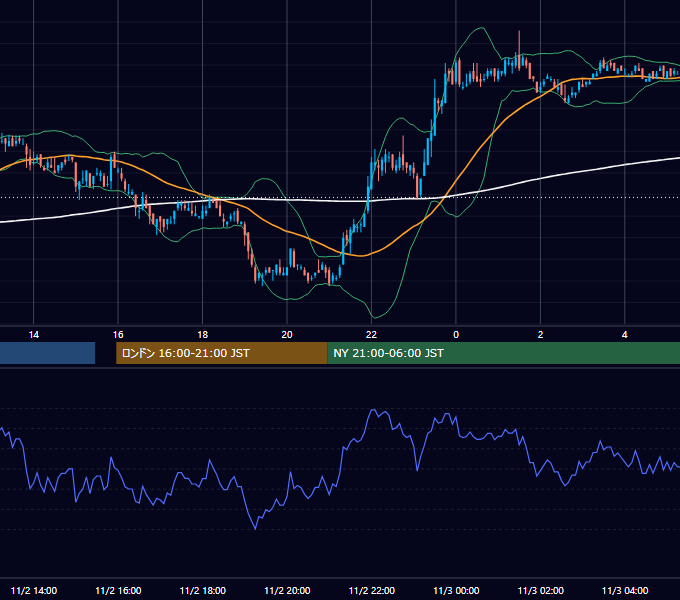Select the ロンドン 16:00-21:00 JST session bar

click(x=222, y=353)
